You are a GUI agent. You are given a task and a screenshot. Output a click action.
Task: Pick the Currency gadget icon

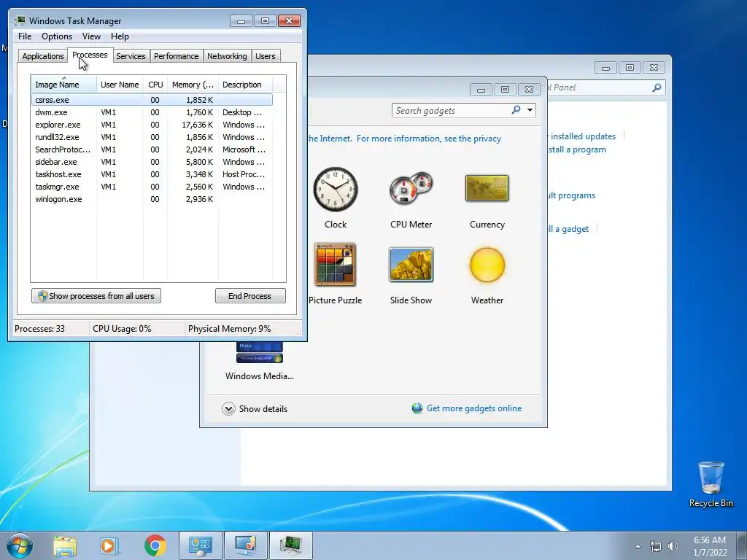487,188
